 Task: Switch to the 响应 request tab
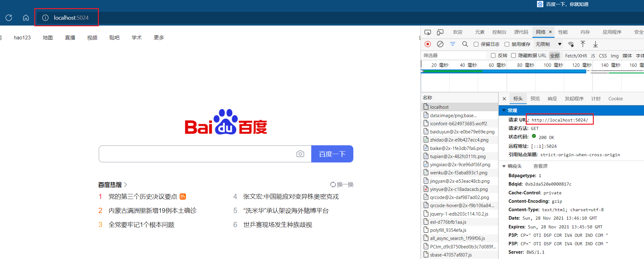click(x=552, y=99)
